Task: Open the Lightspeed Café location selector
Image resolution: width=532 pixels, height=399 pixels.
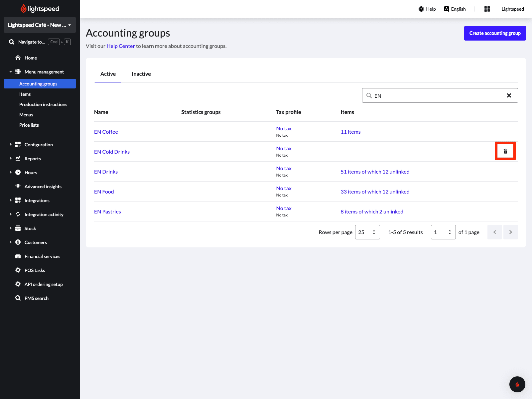Action: tap(40, 25)
